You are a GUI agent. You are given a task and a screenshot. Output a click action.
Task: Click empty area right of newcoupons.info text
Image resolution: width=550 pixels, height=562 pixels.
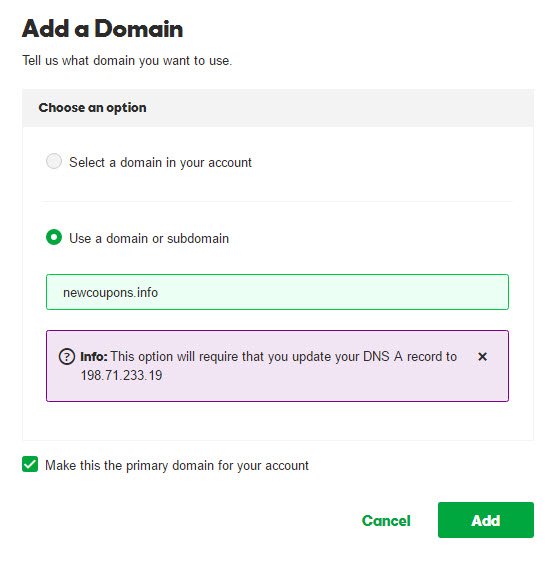[x=333, y=292]
